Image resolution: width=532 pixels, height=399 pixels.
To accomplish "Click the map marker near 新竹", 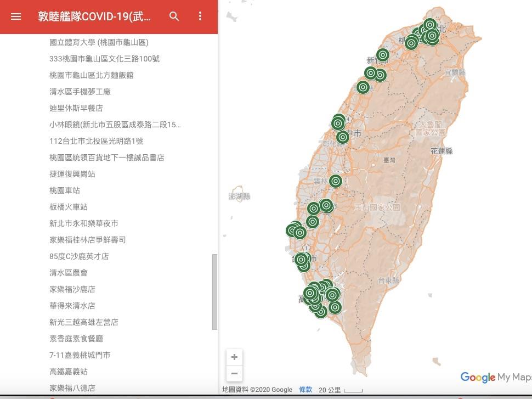I will tap(383, 55).
